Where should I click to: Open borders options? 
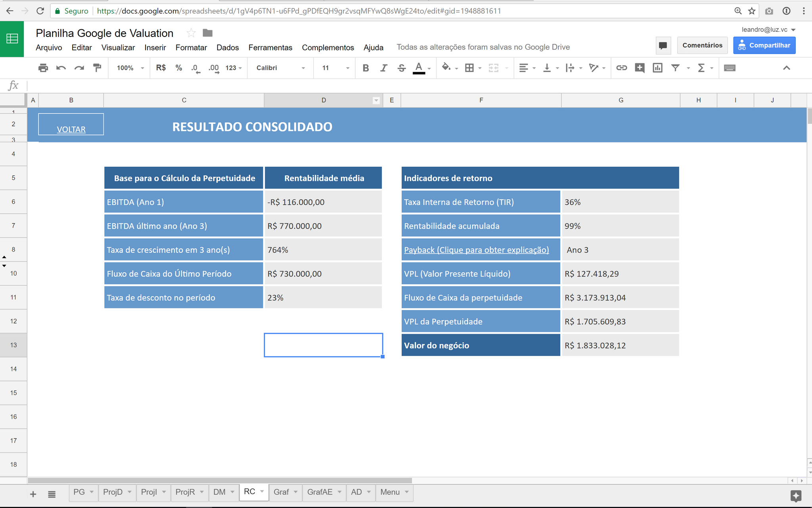[473, 68]
